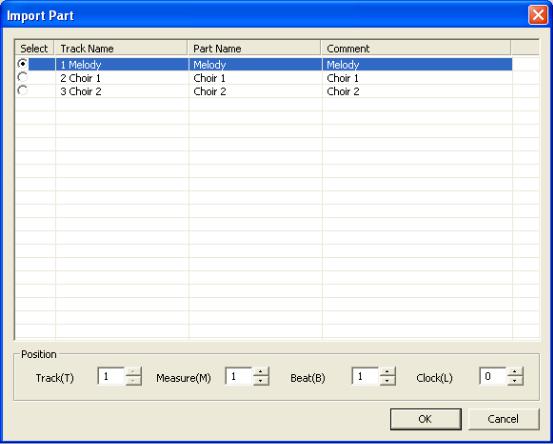Click the 'Choir 2' part name cell

[x=255, y=91]
